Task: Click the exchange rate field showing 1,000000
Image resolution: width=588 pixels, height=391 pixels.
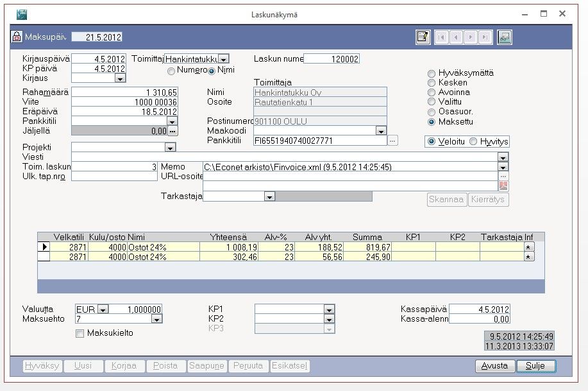Action: (136, 309)
